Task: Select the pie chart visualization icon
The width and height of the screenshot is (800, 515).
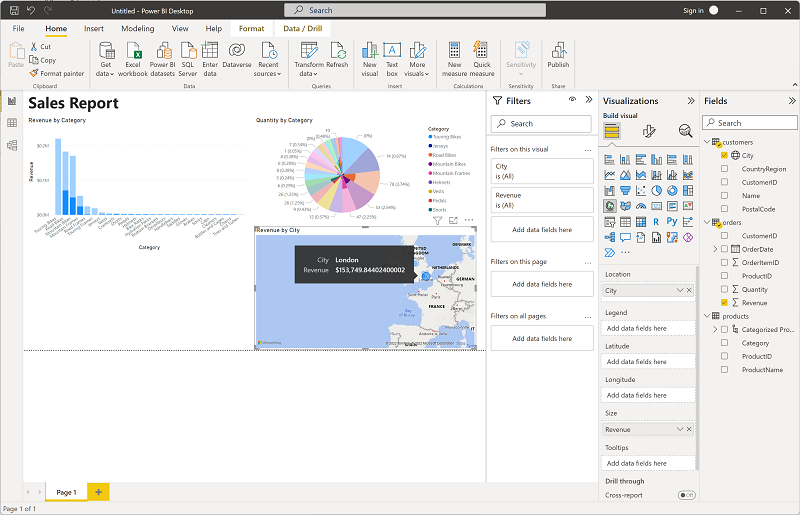Action: 656,190
